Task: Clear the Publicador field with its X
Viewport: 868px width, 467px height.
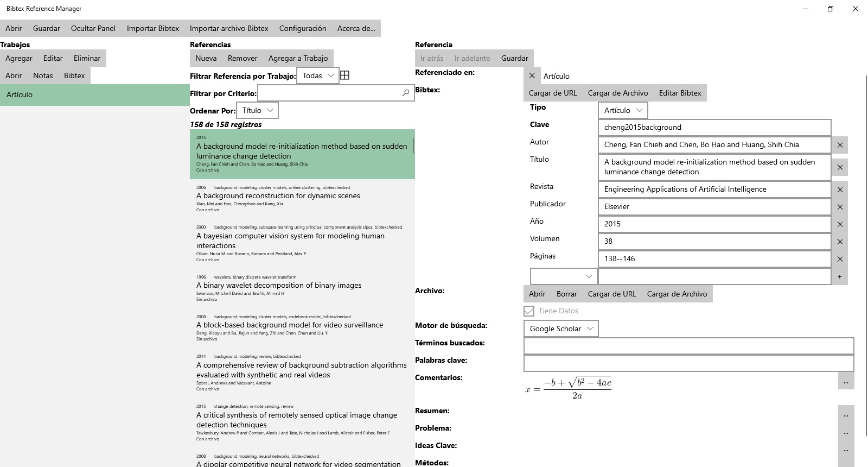Action: pos(840,207)
